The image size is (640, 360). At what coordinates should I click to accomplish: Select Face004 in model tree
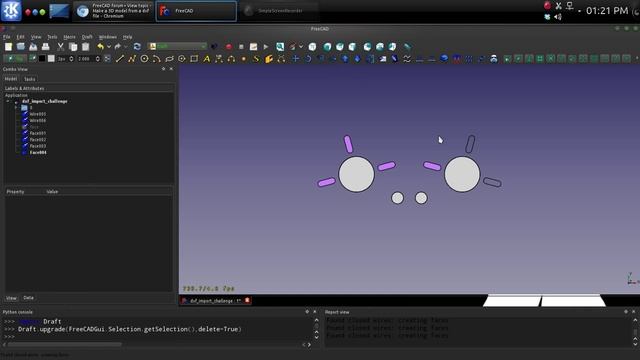pos(38,152)
